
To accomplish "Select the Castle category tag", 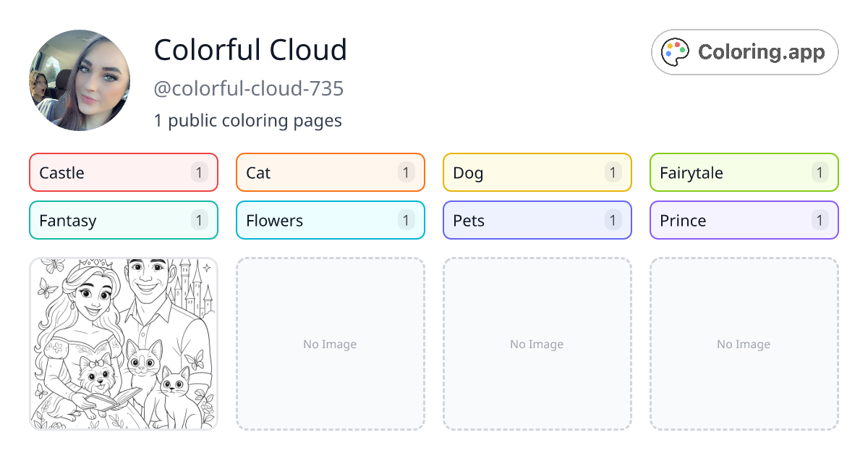I will tap(123, 172).
